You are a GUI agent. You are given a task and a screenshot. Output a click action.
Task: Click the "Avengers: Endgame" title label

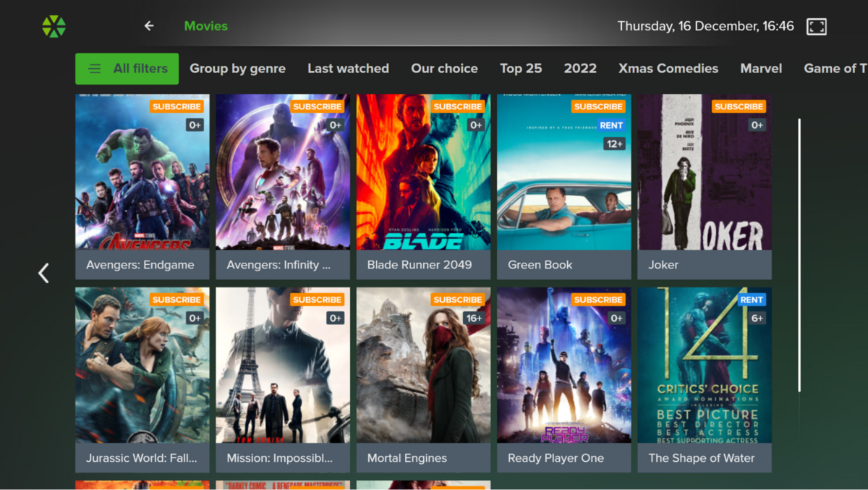pos(140,265)
